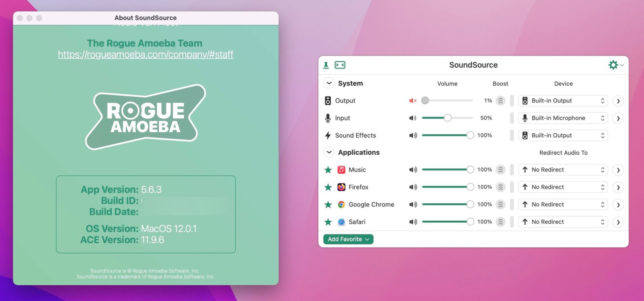
Task: Enable Boost for Music
Action: coord(500,170)
